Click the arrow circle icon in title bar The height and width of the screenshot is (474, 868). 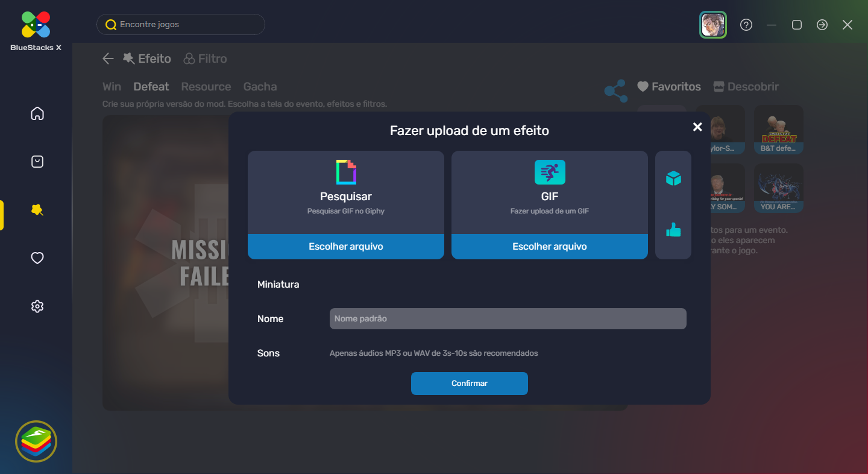822,25
